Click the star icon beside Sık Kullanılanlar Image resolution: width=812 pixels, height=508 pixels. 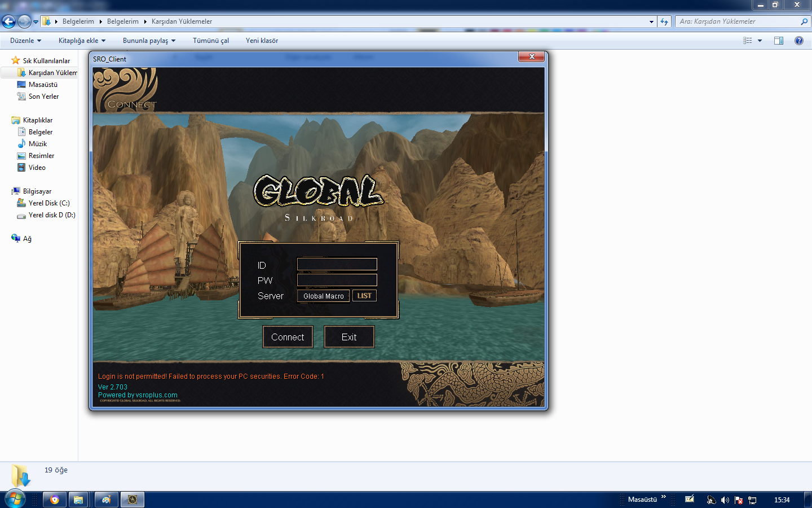[x=16, y=60]
